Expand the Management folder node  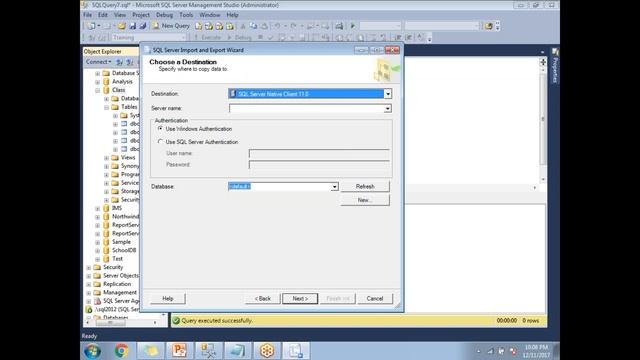pyautogui.click(x=89, y=293)
